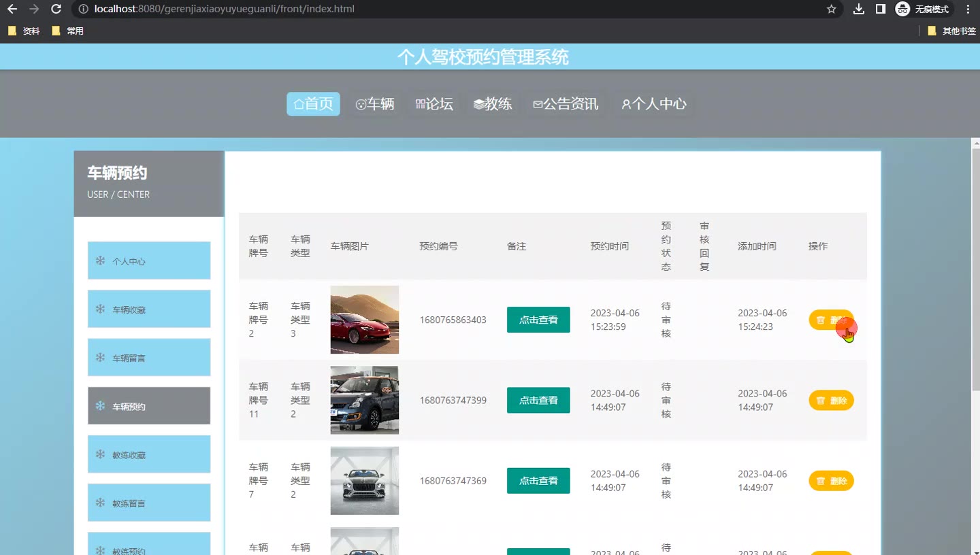Open browser downloads icon
This screenshot has height=555, width=980.
tap(859, 9)
